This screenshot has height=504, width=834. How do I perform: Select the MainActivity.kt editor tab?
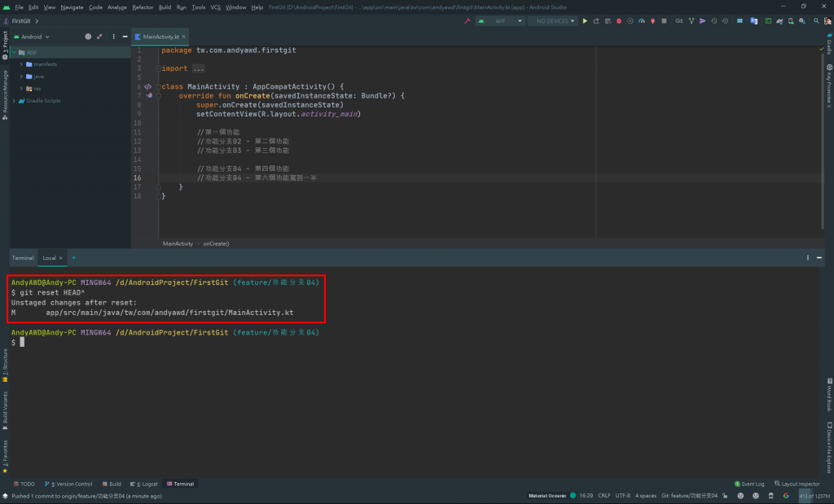pos(160,37)
